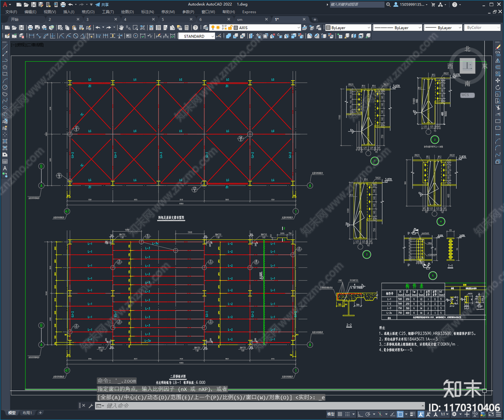Image resolution: width=504 pixels, height=420 pixels.
Task: Select the Circle draw tool
Action: (x=5, y=87)
